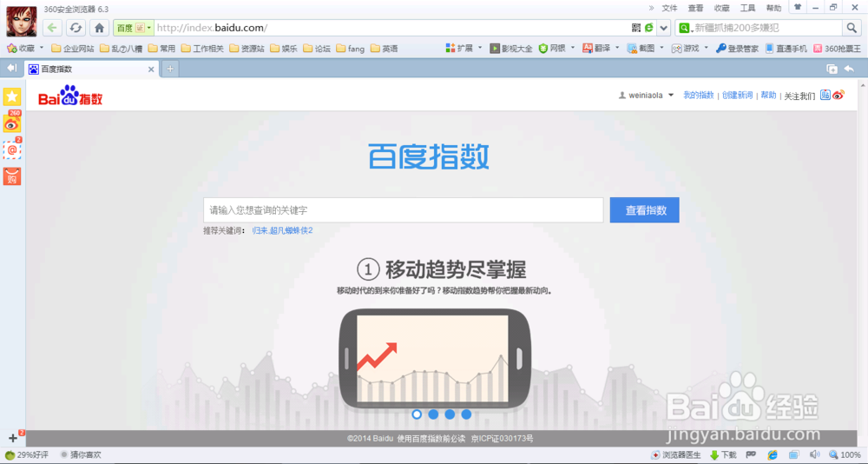The height and width of the screenshot is (464, 868).
Task: Expand the address bar history dropdown arrow
Action: (664, 28)
